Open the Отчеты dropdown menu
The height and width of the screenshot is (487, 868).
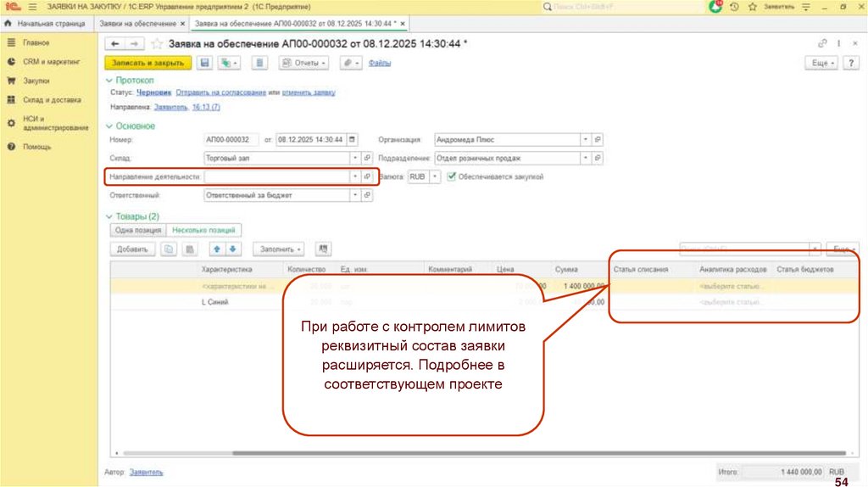(304, 63)
